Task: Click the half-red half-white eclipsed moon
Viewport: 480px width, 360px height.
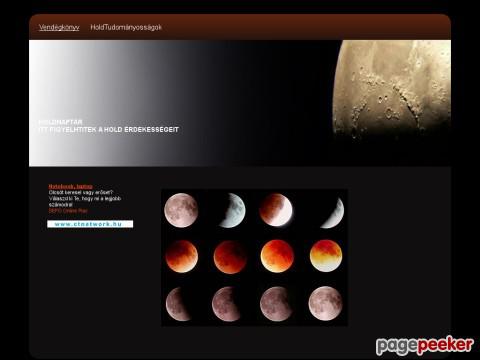Action: point(276,210)
